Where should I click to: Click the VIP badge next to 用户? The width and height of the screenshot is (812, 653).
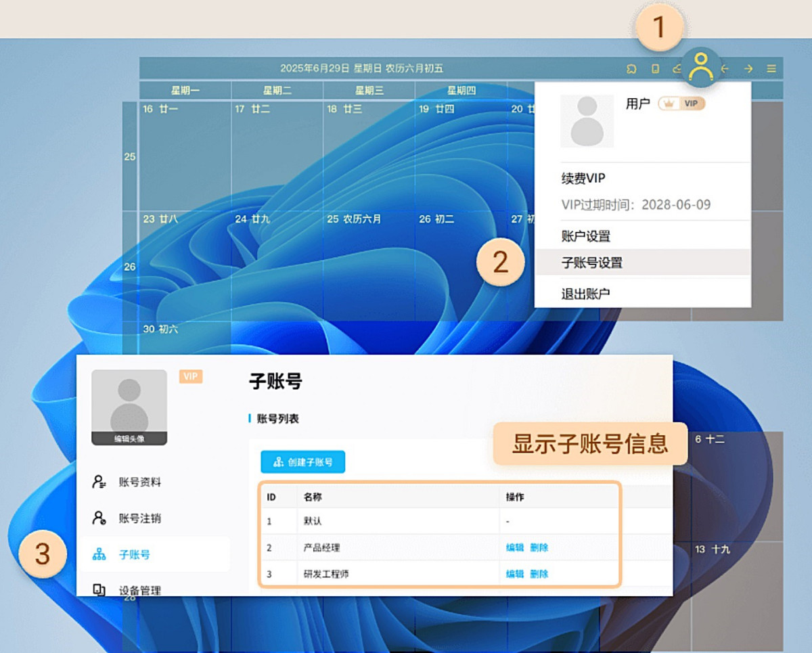[x=683, y=103]
